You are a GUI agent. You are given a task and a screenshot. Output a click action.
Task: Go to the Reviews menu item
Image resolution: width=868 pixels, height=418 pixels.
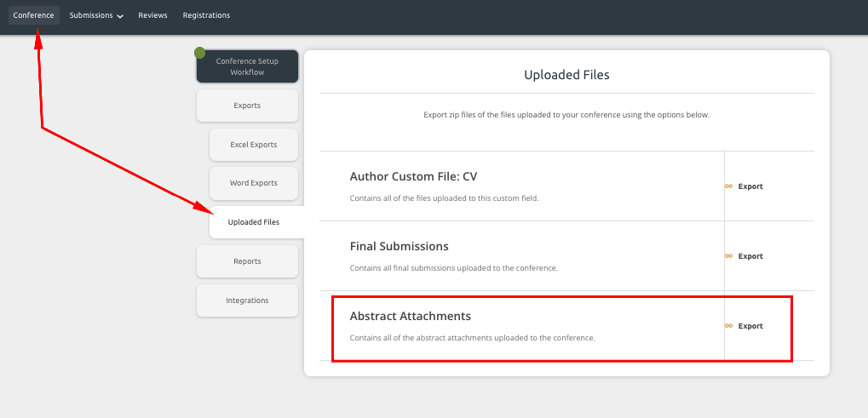[x=152, y=15]
